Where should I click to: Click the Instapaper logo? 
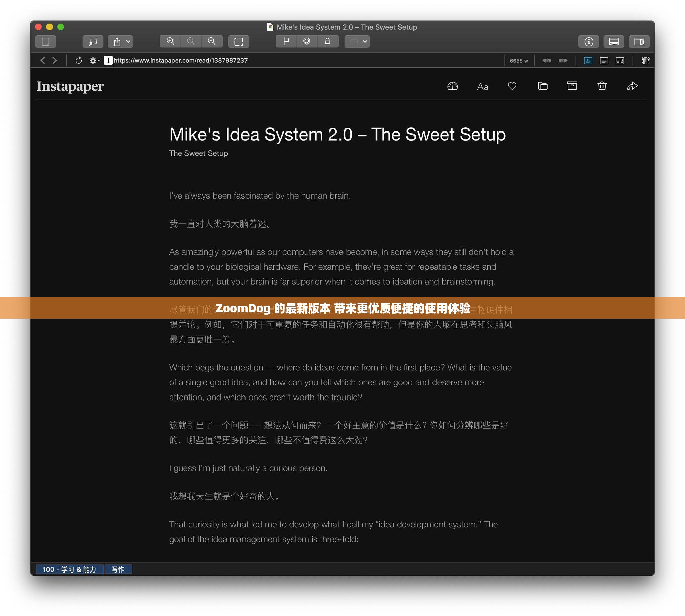[x=70, y=86]
